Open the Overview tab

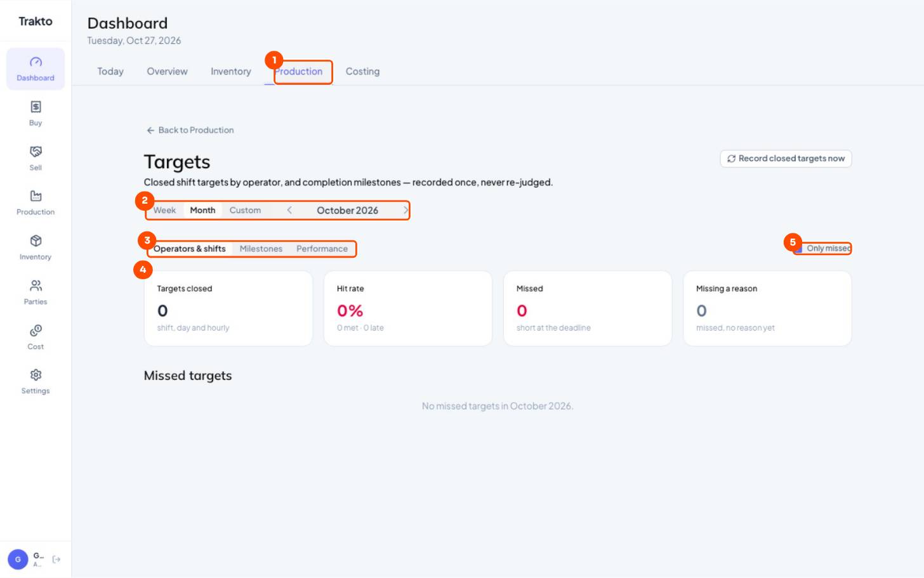(x=167, y=72)
